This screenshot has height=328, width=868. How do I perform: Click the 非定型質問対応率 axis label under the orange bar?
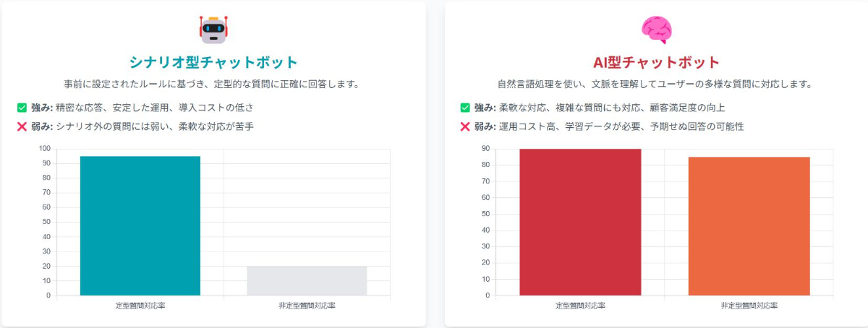pos(749,306)
